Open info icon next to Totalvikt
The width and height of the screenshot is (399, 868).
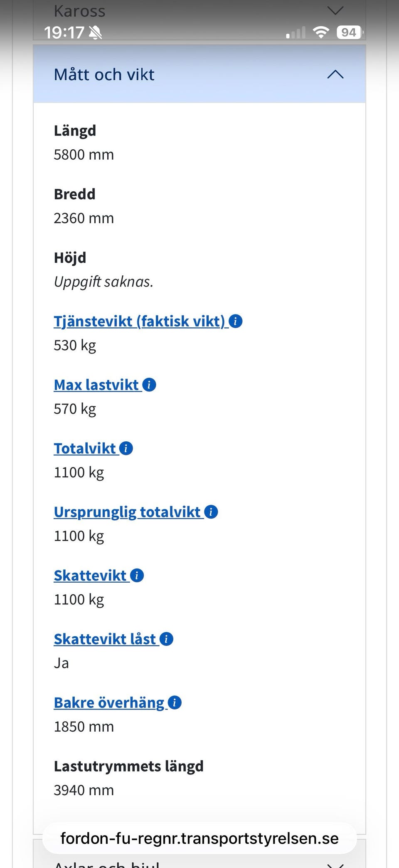pos(126,449)
